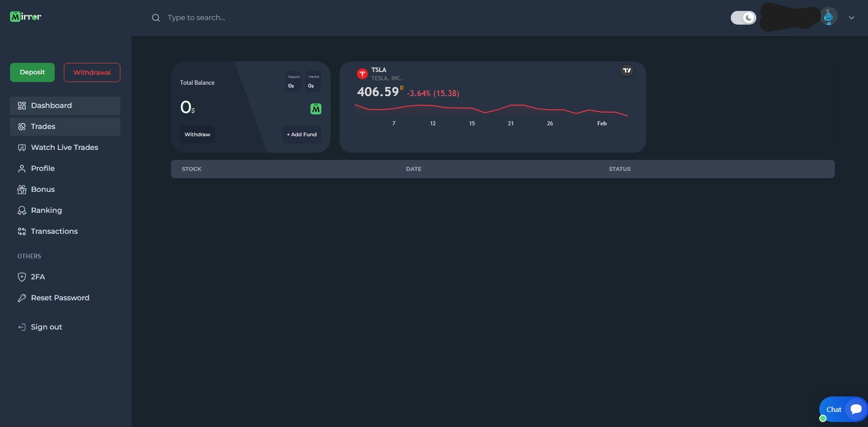868x427 pixels.
Task: Click the user avatar icon
Action: click(828, 17)
